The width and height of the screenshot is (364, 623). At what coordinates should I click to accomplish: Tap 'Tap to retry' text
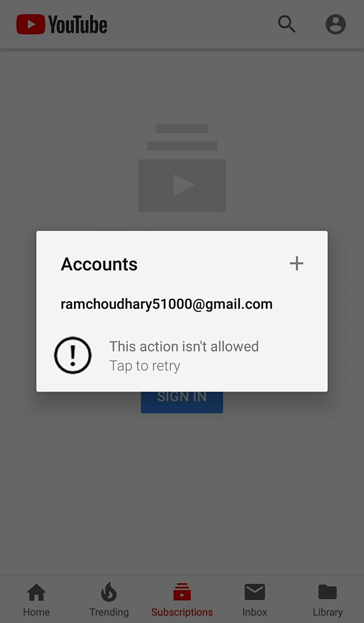pos(145,365)
